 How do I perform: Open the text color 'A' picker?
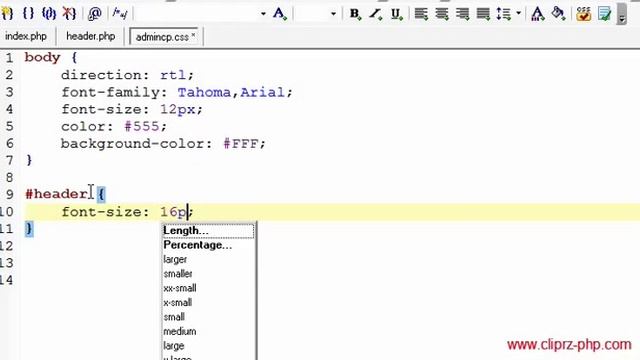tap(538, 14)
